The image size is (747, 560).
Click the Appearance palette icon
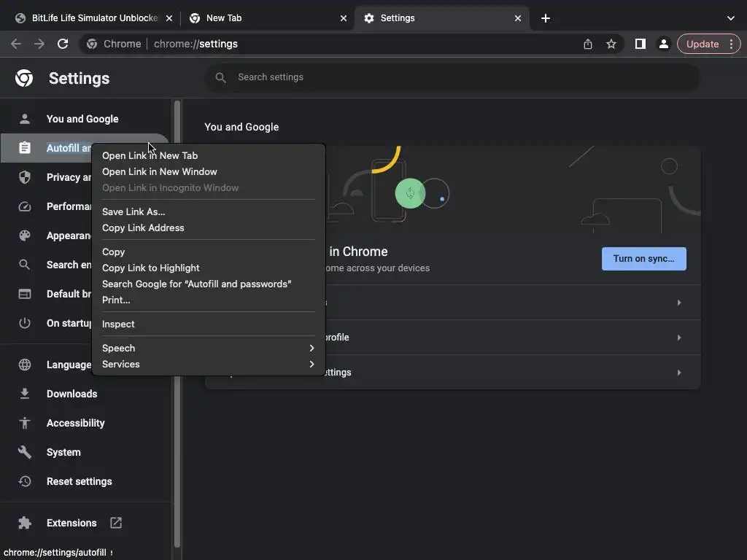(24, 236)
